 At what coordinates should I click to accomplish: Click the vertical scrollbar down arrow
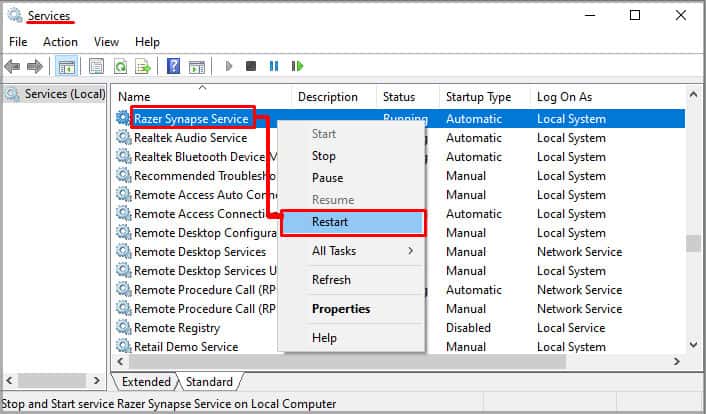(693, 345)
